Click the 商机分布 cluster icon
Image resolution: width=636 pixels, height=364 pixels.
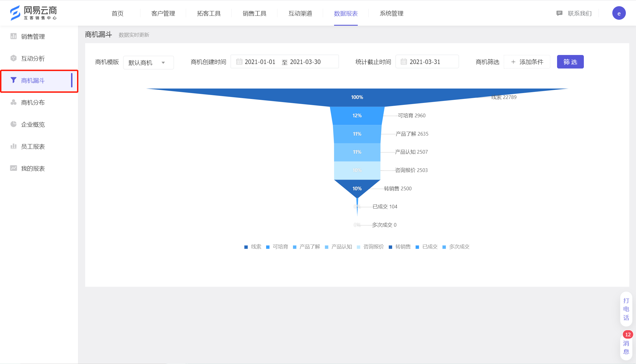(13, 102)
